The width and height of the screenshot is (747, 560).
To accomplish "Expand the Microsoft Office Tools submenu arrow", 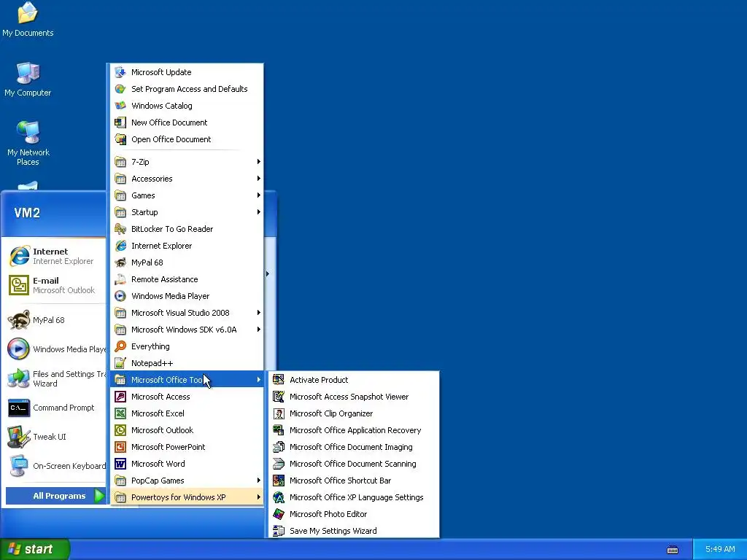I will 259,379.
